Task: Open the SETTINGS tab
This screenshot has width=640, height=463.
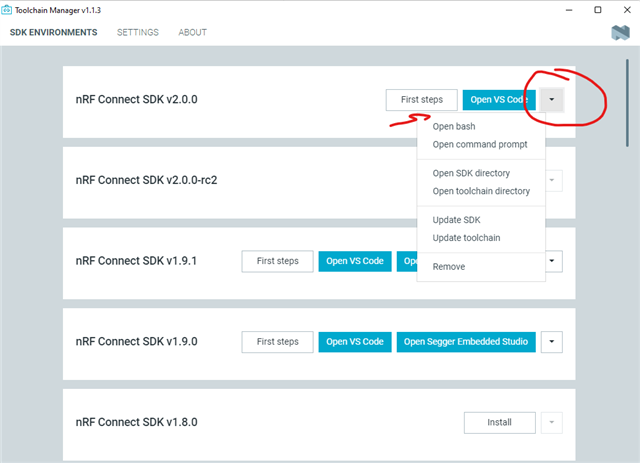Action: coord(138,32)
